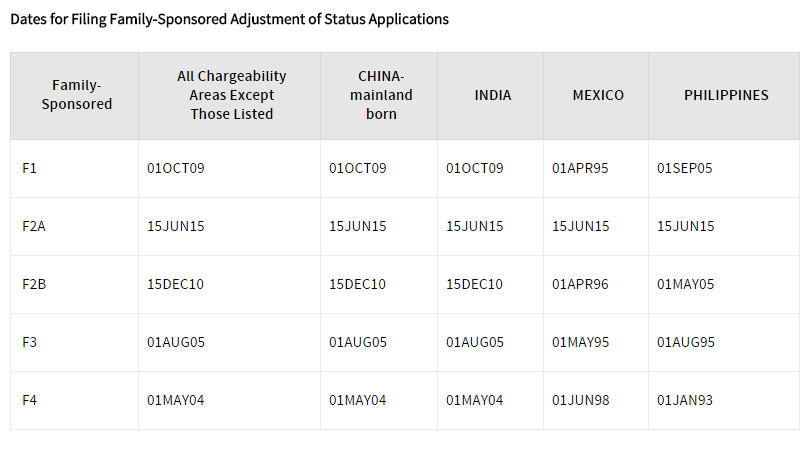Screen dimensions: 806x454
Task: Select the INDIA column header
Action: [492, 95]
